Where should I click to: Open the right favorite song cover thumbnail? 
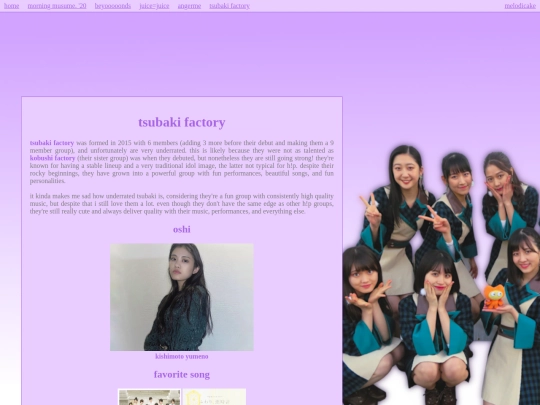tap(214, 397)
